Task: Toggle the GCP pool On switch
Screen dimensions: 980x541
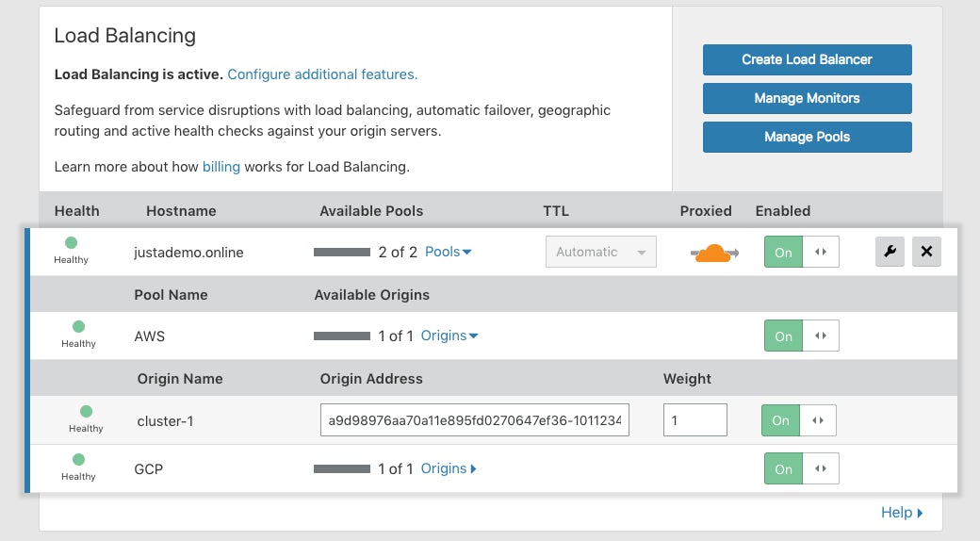Action: (801, 468)
